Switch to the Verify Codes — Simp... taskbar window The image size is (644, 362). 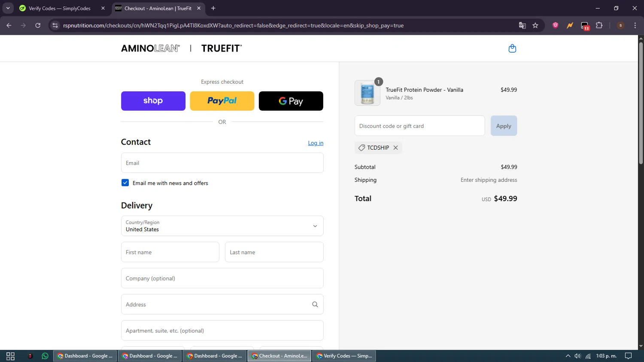(x=344, y=356)
